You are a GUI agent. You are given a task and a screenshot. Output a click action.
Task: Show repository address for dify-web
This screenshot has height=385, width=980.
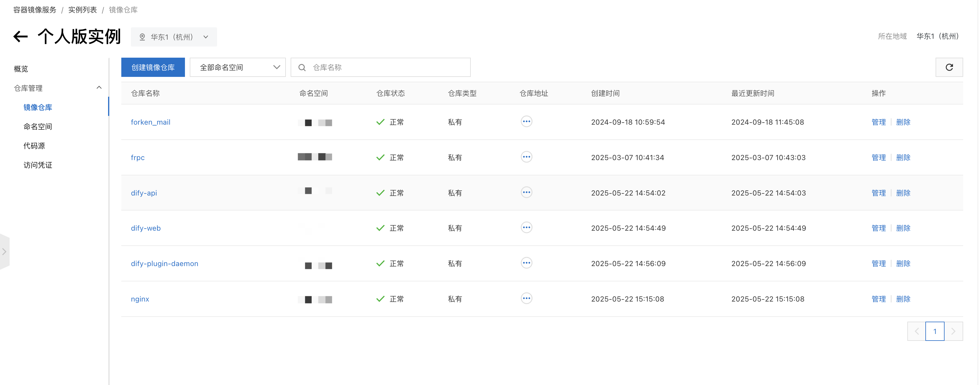pyautogui.click(x=526, y=228)
